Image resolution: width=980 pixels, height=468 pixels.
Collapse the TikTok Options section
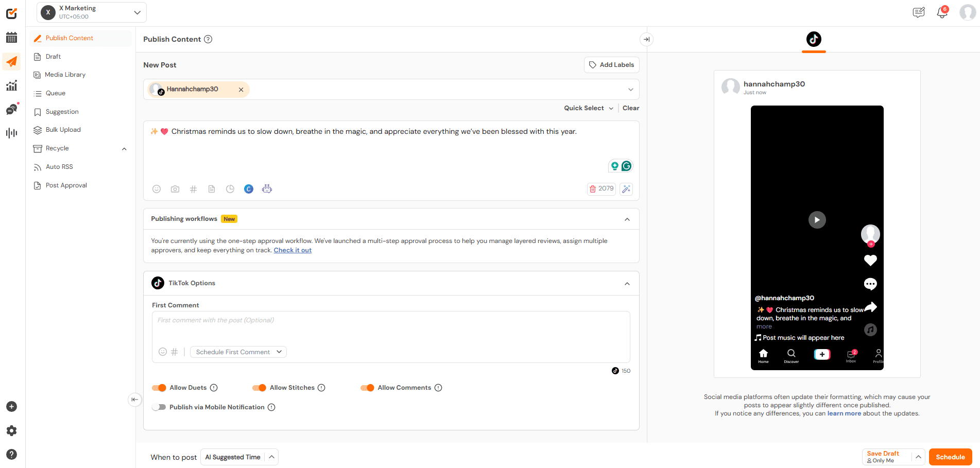627,283
